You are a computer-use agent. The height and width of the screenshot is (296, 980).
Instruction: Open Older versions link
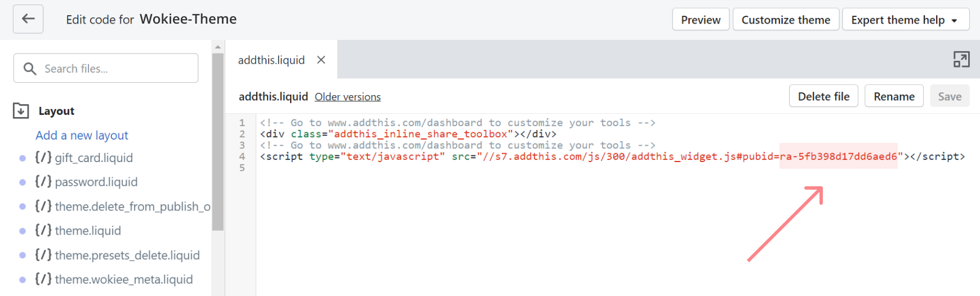348,97
